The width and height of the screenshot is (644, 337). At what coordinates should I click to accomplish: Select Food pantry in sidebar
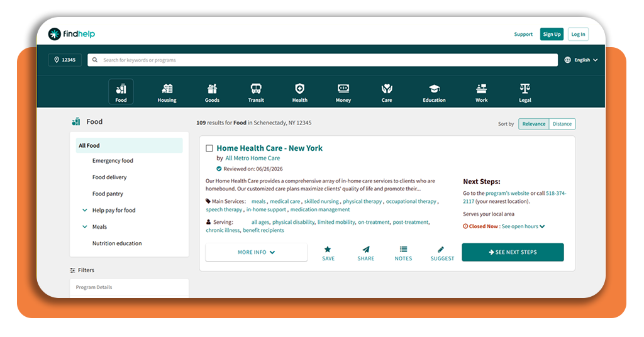(108, 194)
